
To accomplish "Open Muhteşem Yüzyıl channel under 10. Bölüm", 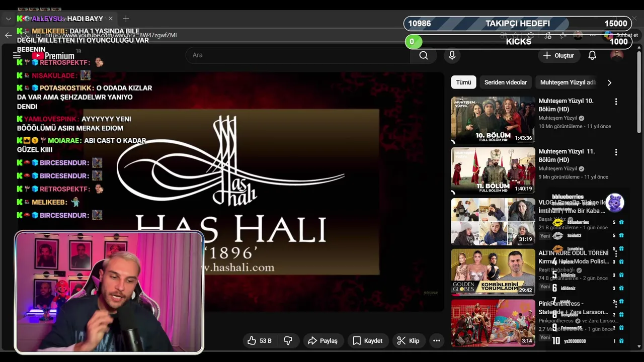I will pyautogui.click(x=557, y=118).
